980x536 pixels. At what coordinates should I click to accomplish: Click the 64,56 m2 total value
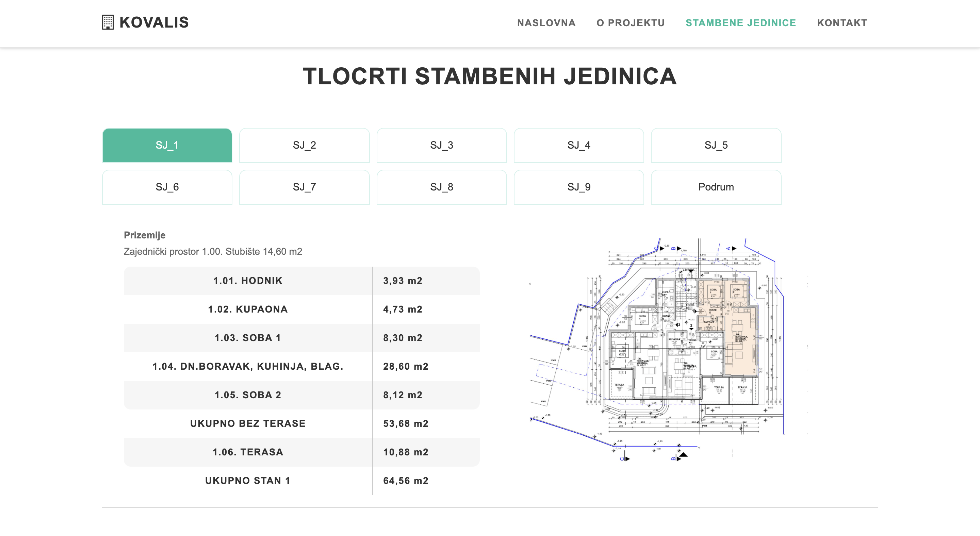click(406, 481)
